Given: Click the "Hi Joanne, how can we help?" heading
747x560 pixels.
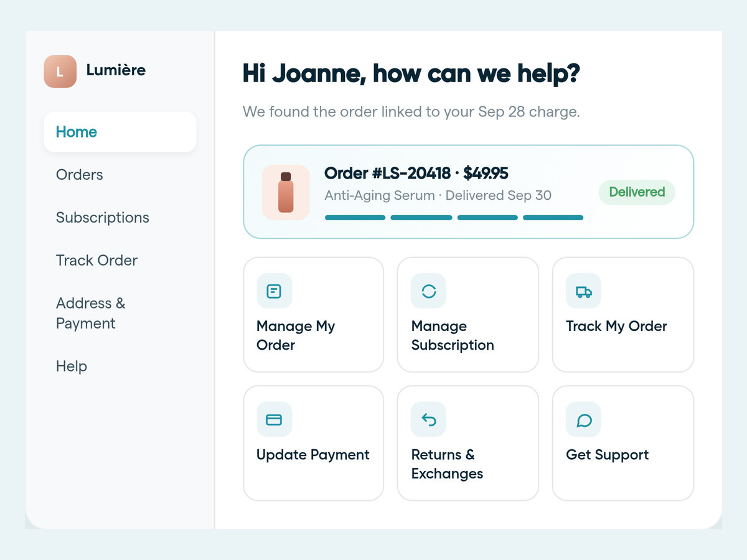Looking at the screenshot, I should (411, 73).
